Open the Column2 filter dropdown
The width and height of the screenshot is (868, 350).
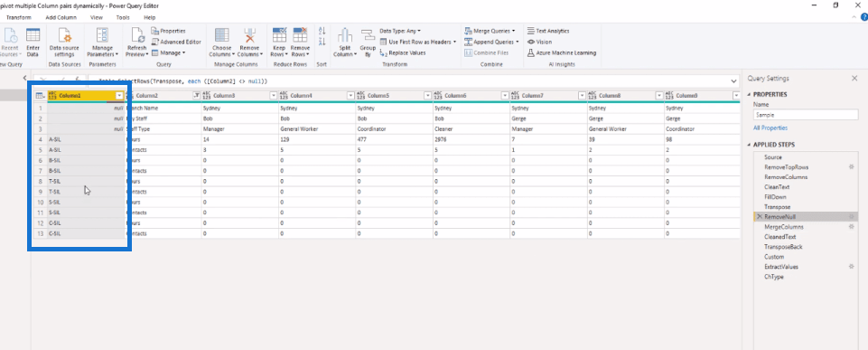196,96
